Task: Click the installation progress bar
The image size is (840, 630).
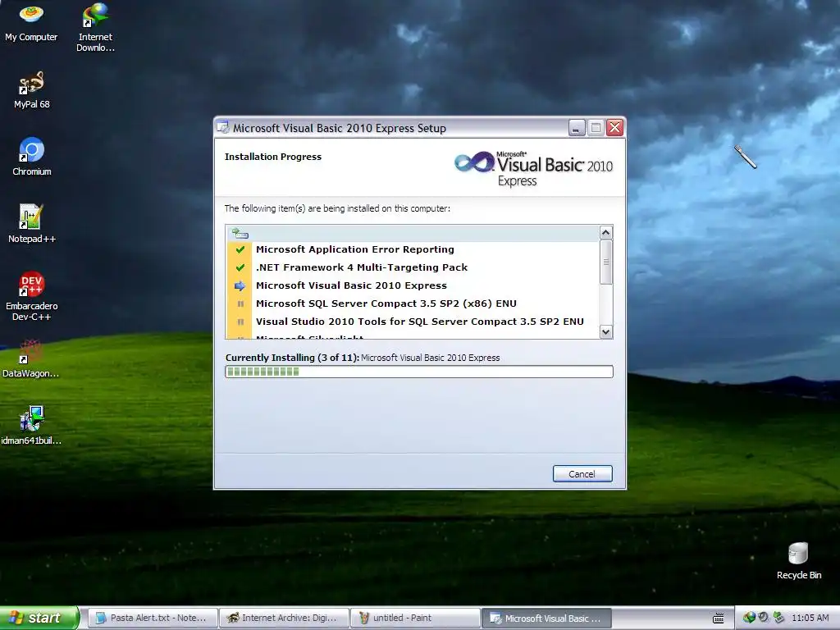Action: coord(419,372)
